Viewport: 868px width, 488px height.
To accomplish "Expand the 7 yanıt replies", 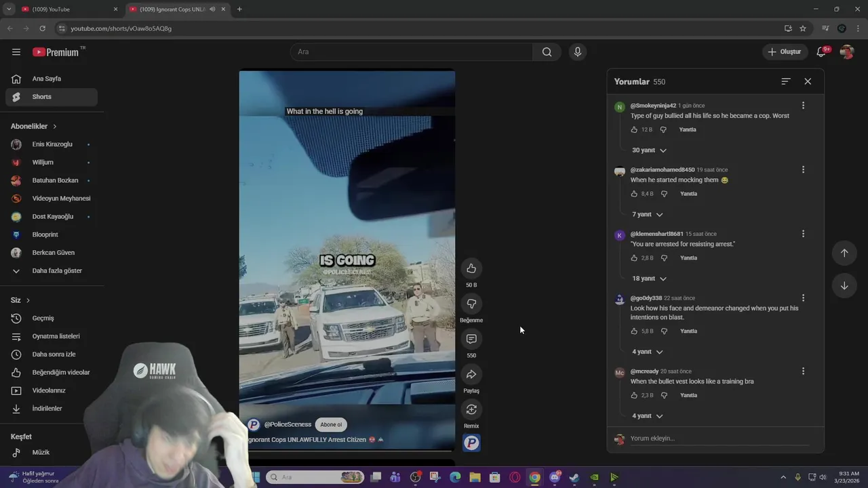I will click(648, 215).
